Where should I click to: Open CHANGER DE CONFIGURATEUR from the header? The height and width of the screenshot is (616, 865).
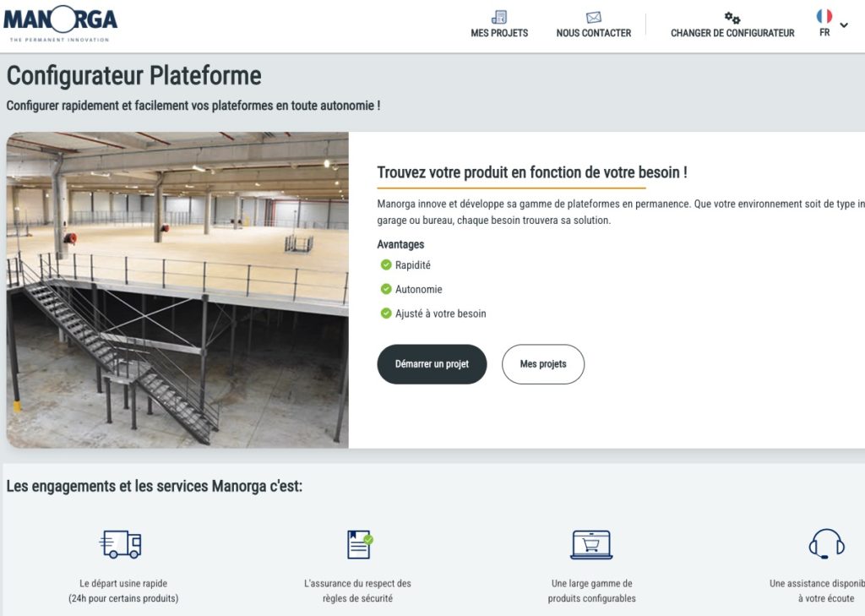[732, 35]
